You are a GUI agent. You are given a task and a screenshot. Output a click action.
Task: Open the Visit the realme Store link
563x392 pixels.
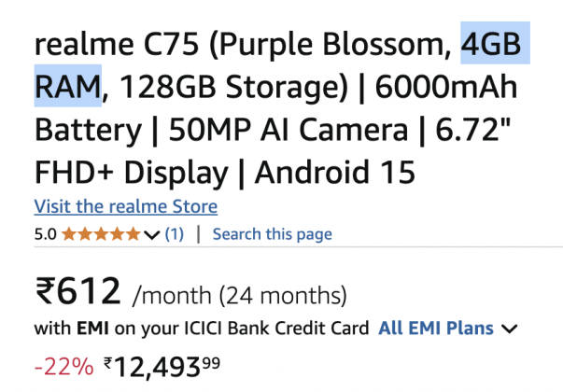point(126,206)
